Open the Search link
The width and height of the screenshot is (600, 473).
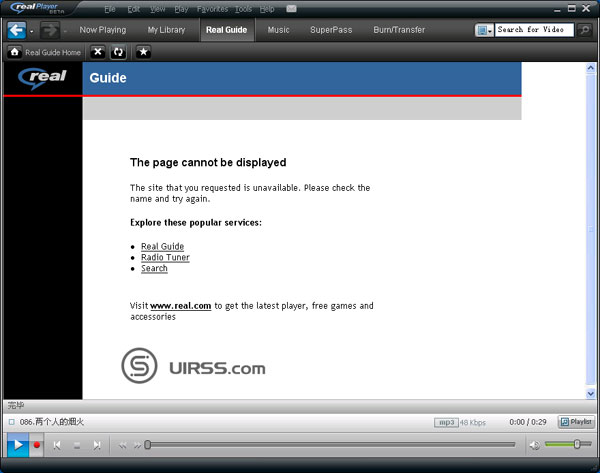pyautogui.click(x=154, y=268)
